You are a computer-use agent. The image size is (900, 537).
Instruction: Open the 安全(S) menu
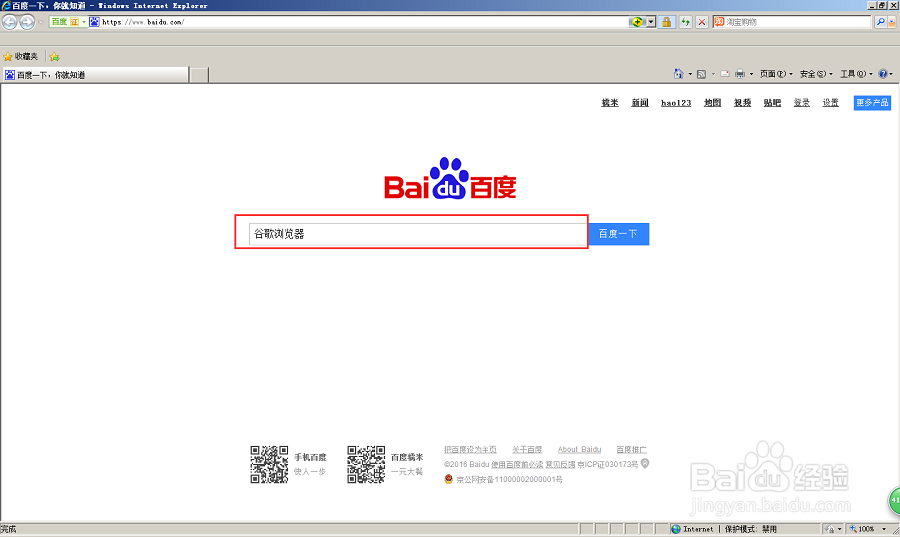[816, 74]
